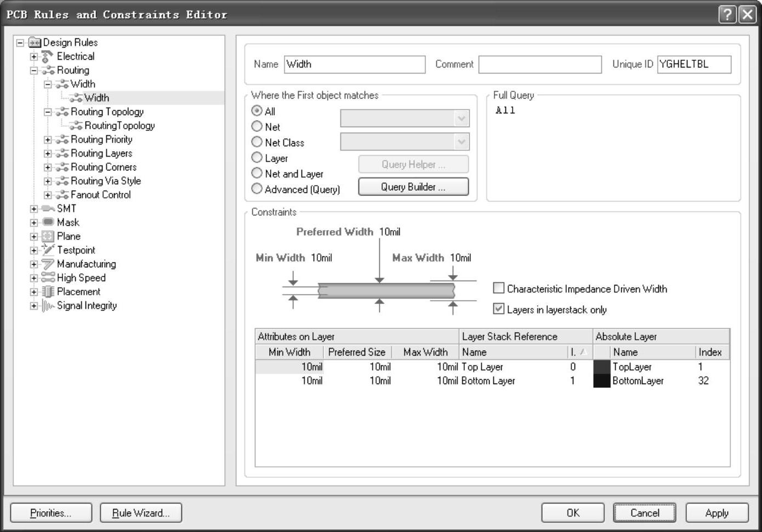Viewport: 762px width, 532px height.
Task: Collapse the Routing Topology group
Action: tap(48, 112)
